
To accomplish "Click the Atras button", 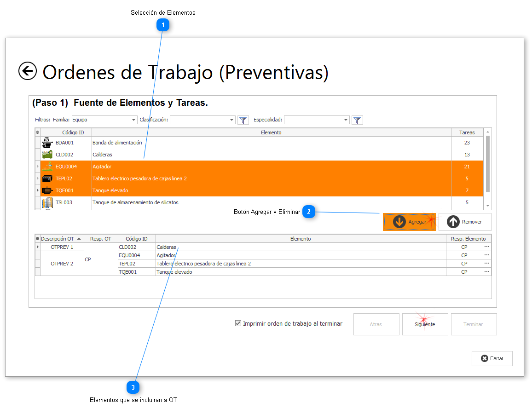I will click(376, 324).
